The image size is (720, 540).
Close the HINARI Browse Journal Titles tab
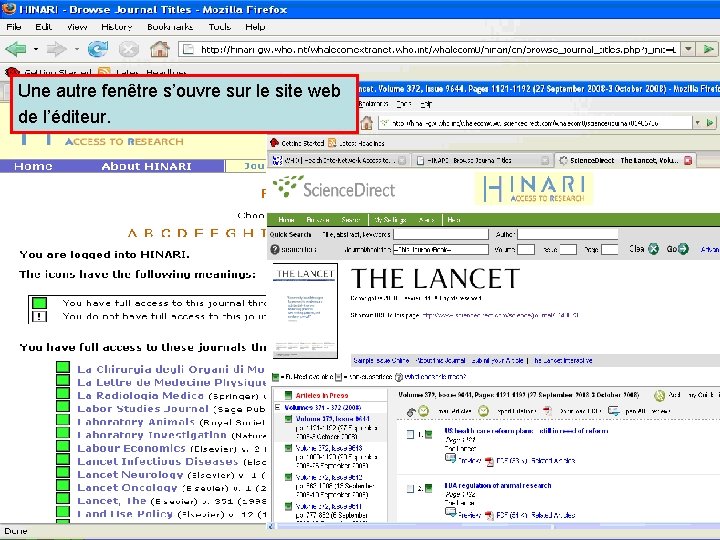(545, 160)
